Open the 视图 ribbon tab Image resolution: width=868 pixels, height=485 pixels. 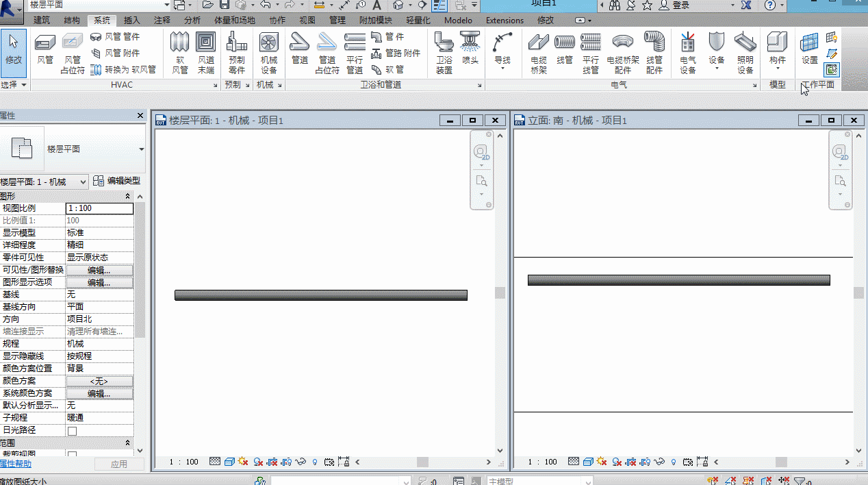(x=308, y=21)
